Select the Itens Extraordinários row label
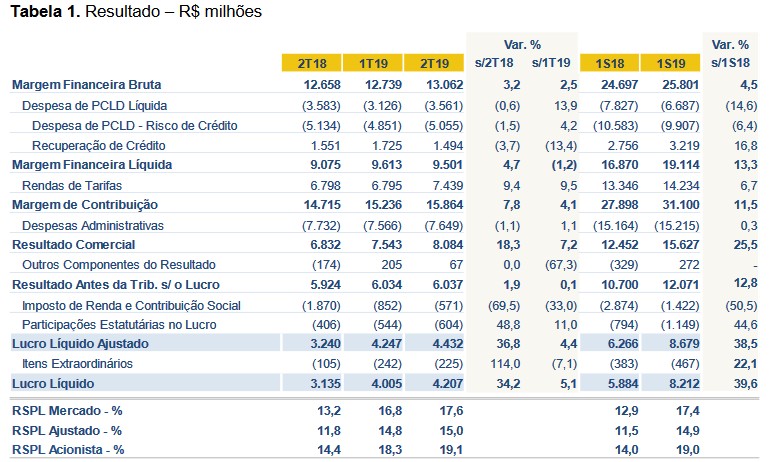The height and width of the screenshot is (462, 770). click(x=77, y=363)
